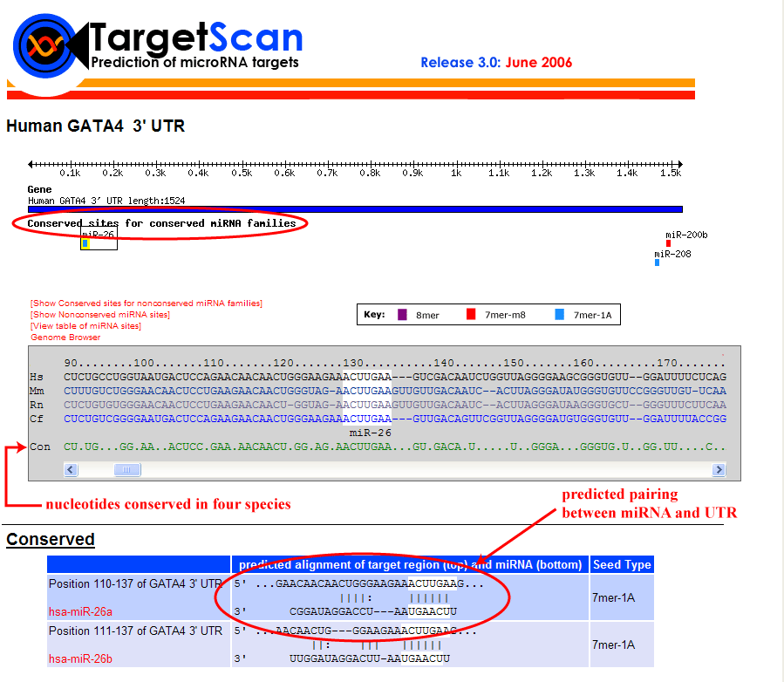Open the hsa-miR-26b link
Screen dimensions: 784x682
point(80,658)
